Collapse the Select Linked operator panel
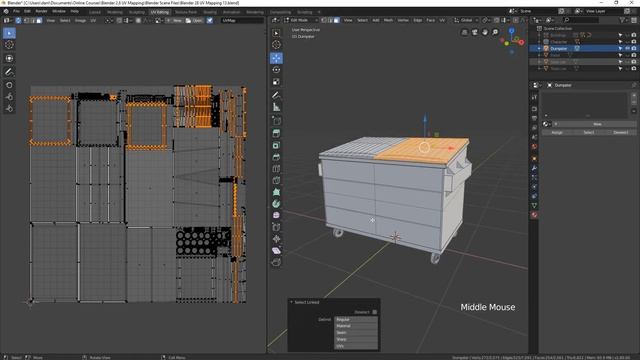 pos(291,302)
